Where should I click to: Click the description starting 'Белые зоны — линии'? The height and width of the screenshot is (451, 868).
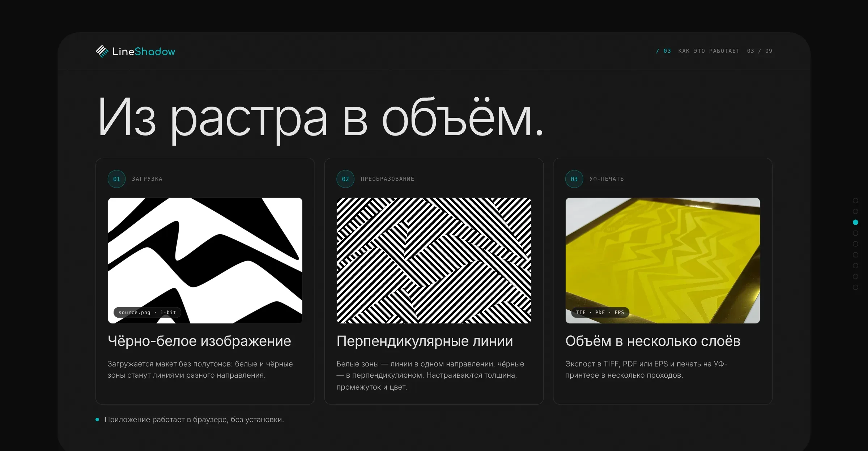coord(430,375)
